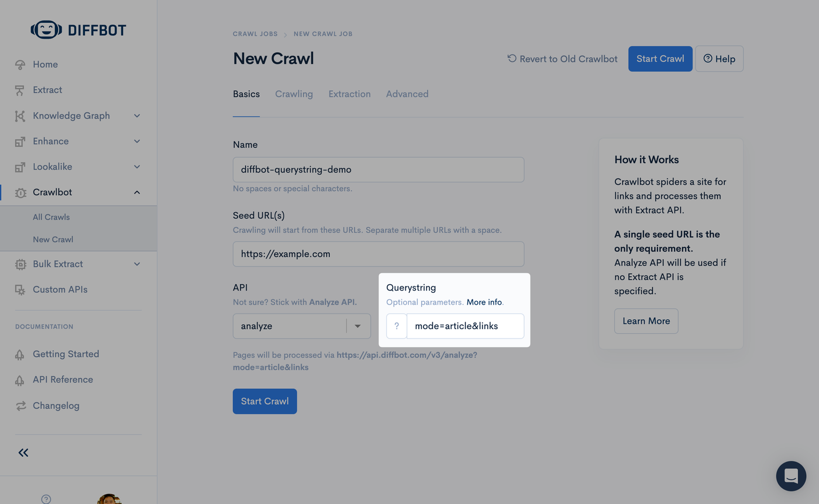Click the Enhance sidebar icon
The height and width of the screenshot is (504, 819).
pyautogui.click(x=20, y=141)
